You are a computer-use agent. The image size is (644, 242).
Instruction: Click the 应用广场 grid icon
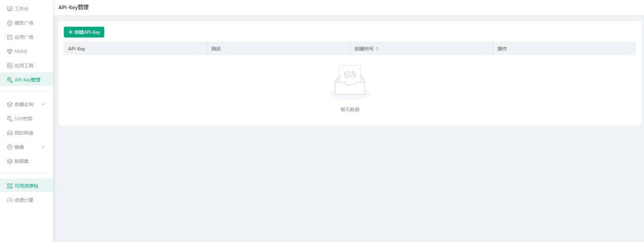[x=10, y=37]
